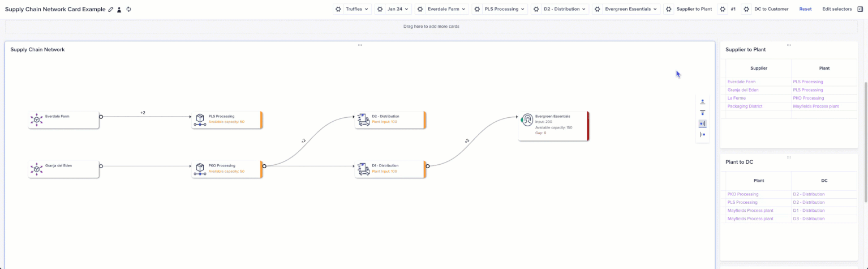Viewport: 868px width, 269px height.
Task: Click the gear icon beside Jan 24 selector
Action: (x=380, y=9)
